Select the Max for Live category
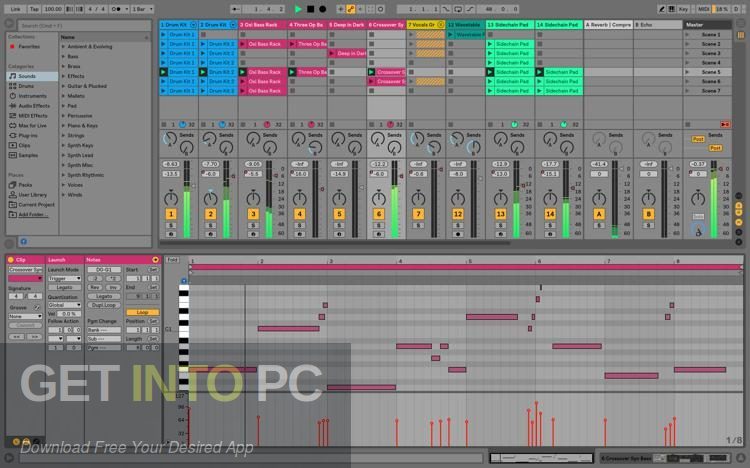Image resolution: width=750 pixels, height=468 pixels. (33, 125)
